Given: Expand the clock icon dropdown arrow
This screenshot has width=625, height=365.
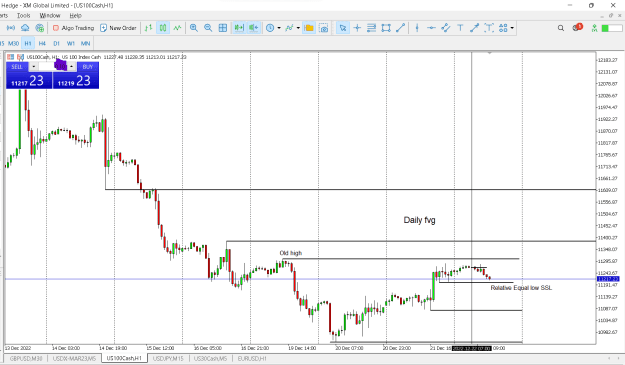Looking at the screenshot, I should (x=279, y=28).
